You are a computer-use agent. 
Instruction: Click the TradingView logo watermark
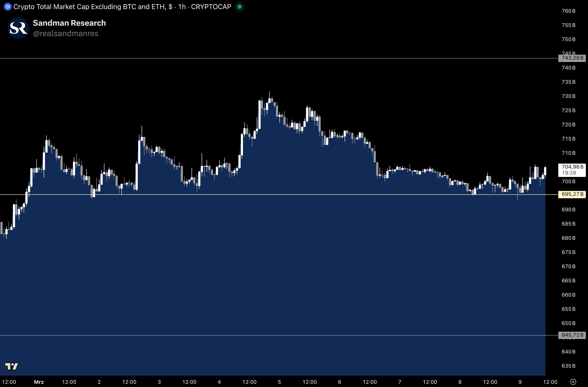pyautogui.click(x=12, y=366)
